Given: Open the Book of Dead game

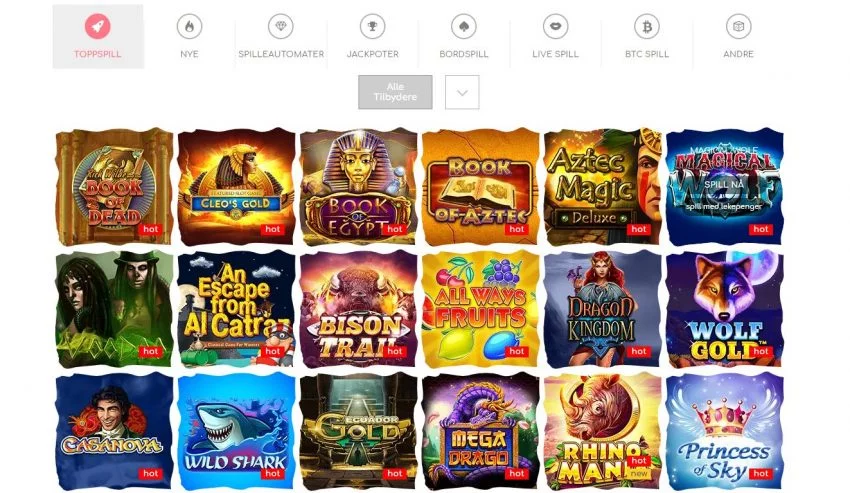Looking at the screenshot, I should (114, 187).
